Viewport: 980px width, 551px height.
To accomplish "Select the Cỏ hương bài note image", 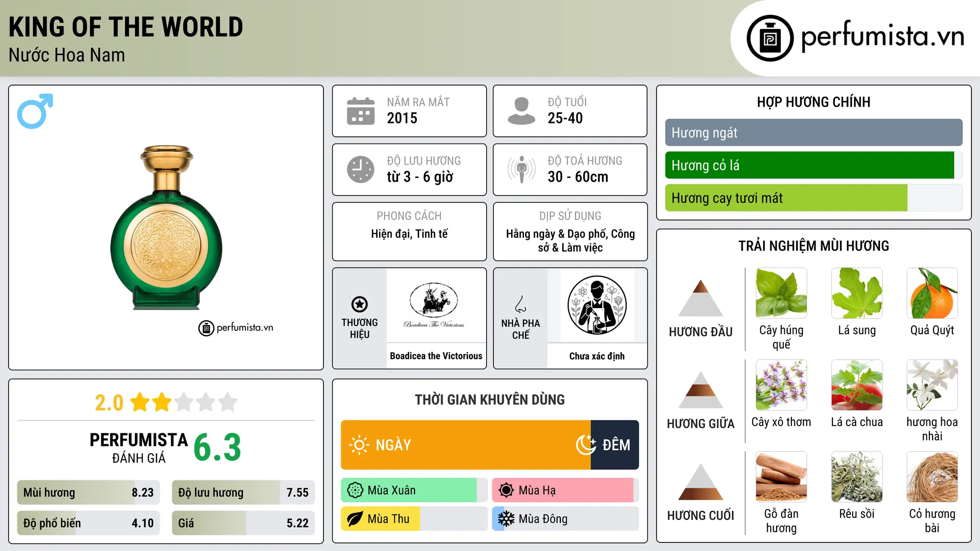I will pos(932,477).
